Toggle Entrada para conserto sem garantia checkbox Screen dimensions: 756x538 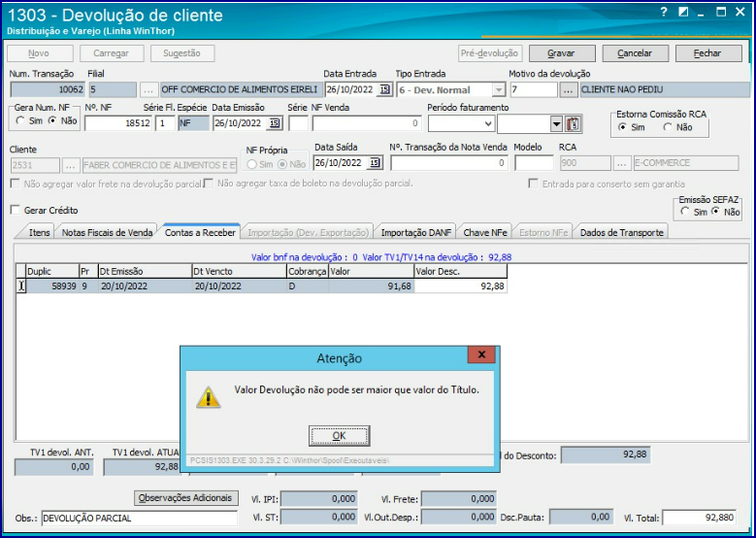[x=533, y=184]
